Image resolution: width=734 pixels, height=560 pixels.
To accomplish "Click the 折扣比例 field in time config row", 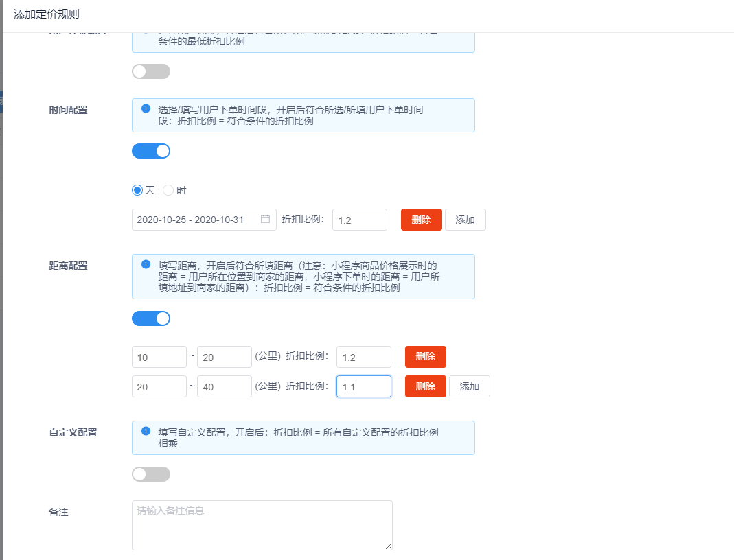I will pos(359,220).
